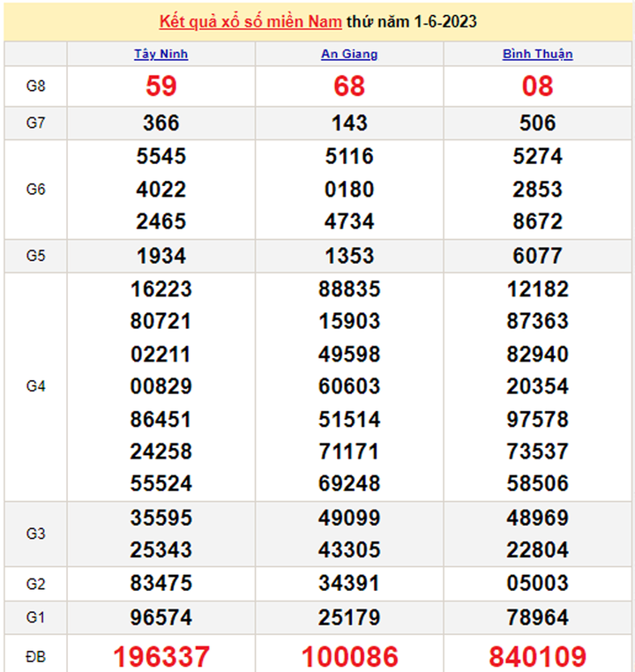Screen dimensions: 635x672
Task: Open the Tây Ninh province link
Action: 161,54
